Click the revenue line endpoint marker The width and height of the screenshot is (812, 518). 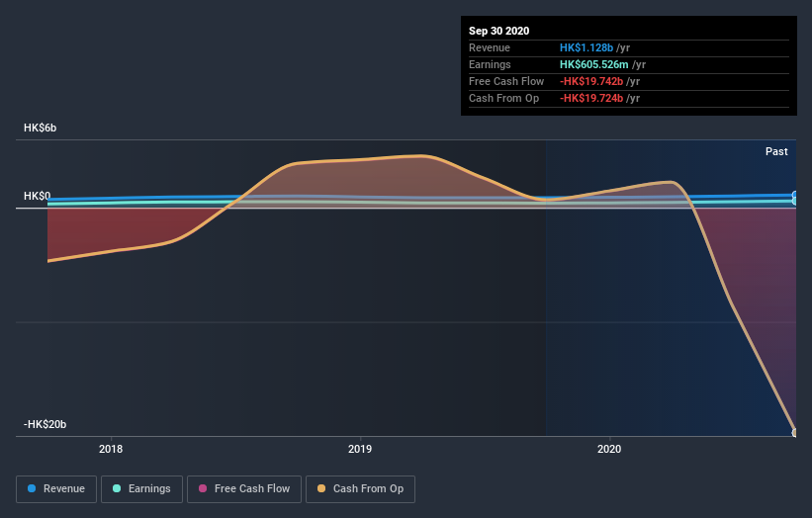coord(795,195)
